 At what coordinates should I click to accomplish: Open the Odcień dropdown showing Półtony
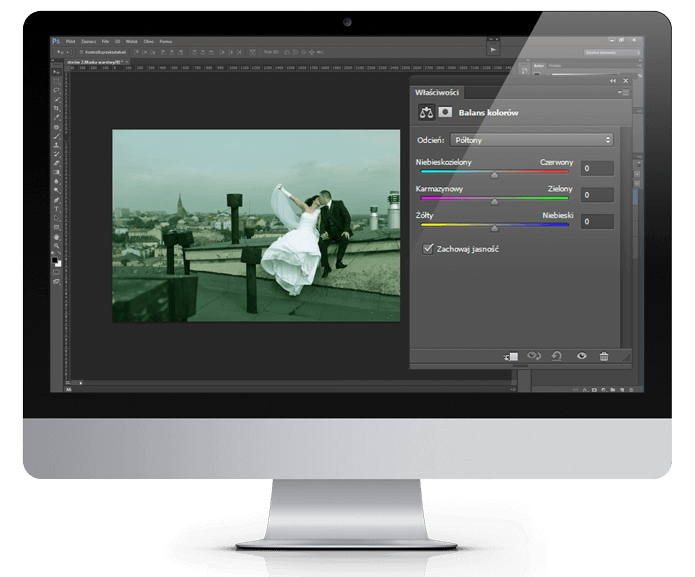[531, 140]
